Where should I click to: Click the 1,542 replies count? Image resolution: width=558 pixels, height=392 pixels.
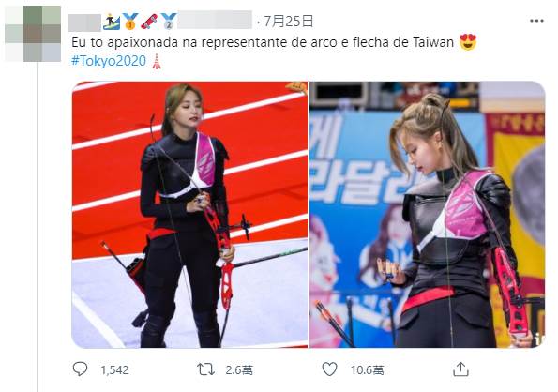click(x=114, y=370)
